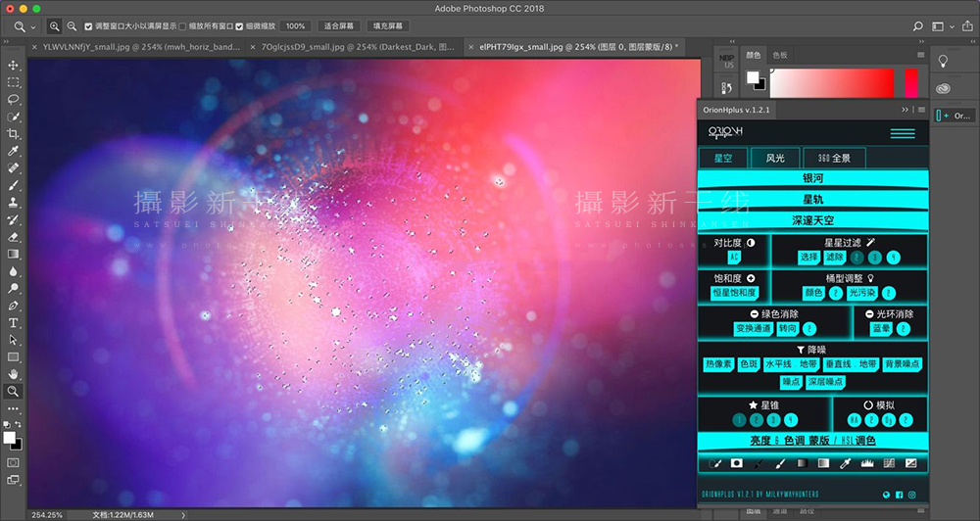Select the Rectangle shape tool
980x521 pixels.
13,357
